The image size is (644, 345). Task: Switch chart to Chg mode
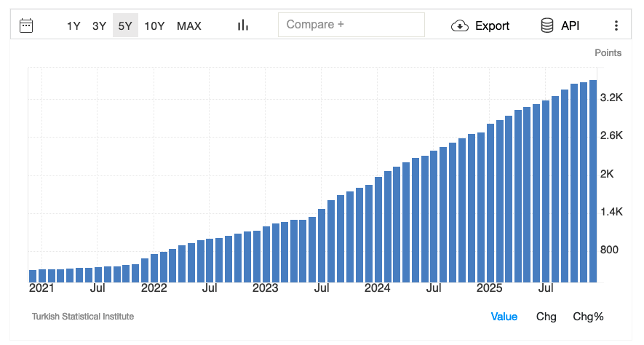coord(546,317)
